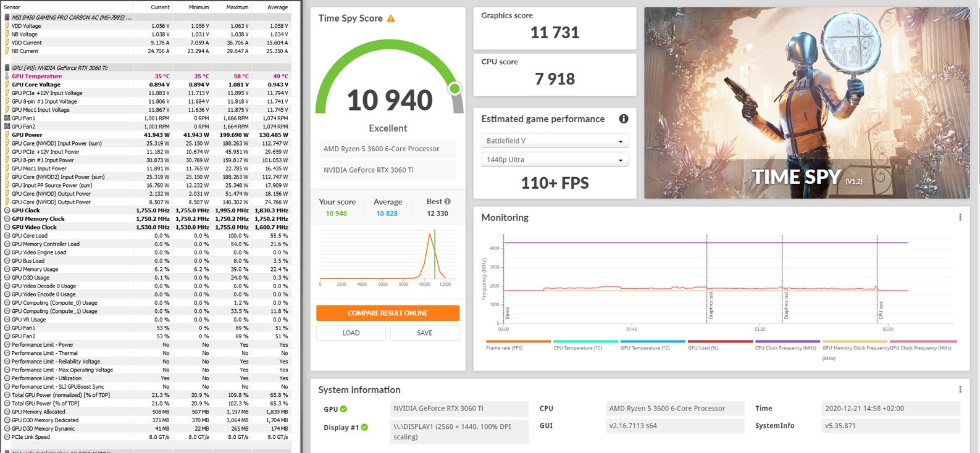This screenshot has width=980, height=453.
Task: Open the System information three-dot menu
Action: click(x=960, y=389)
